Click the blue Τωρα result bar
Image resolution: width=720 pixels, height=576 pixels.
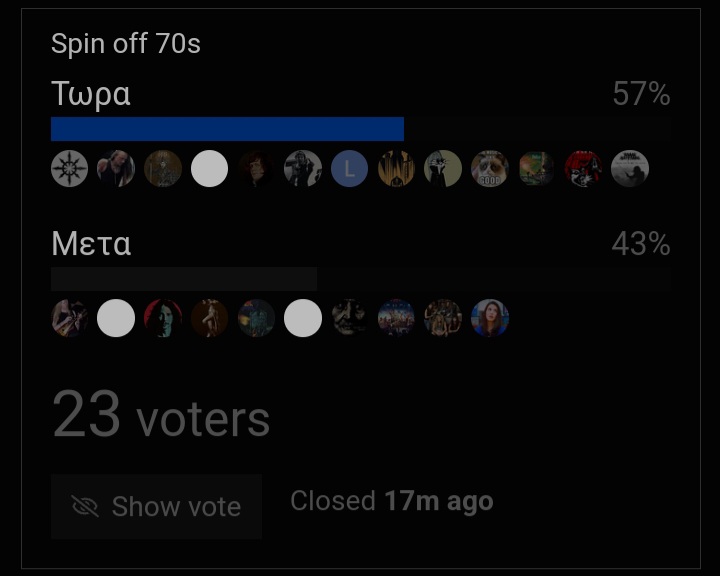click(227, 129)
